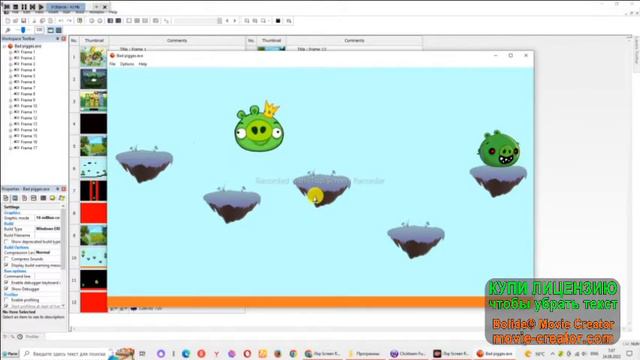Open the Settings tab in Properties
Image resolution: width=640 pixels, height=360 pixels.
point(6,198)
